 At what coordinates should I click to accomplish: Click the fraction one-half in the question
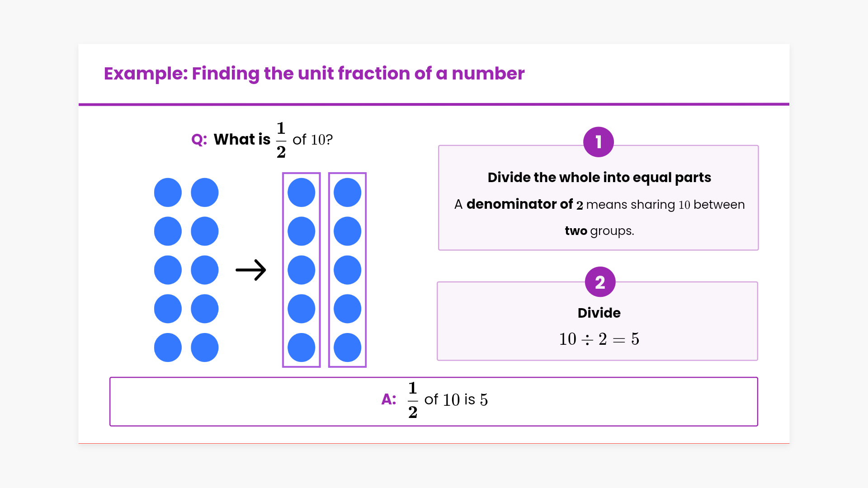[x=281, y=140]
